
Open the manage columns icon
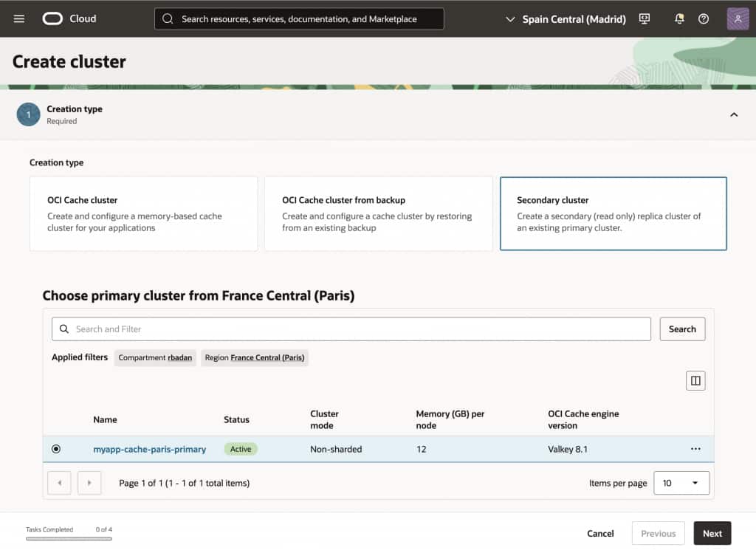tap(695, 381)
